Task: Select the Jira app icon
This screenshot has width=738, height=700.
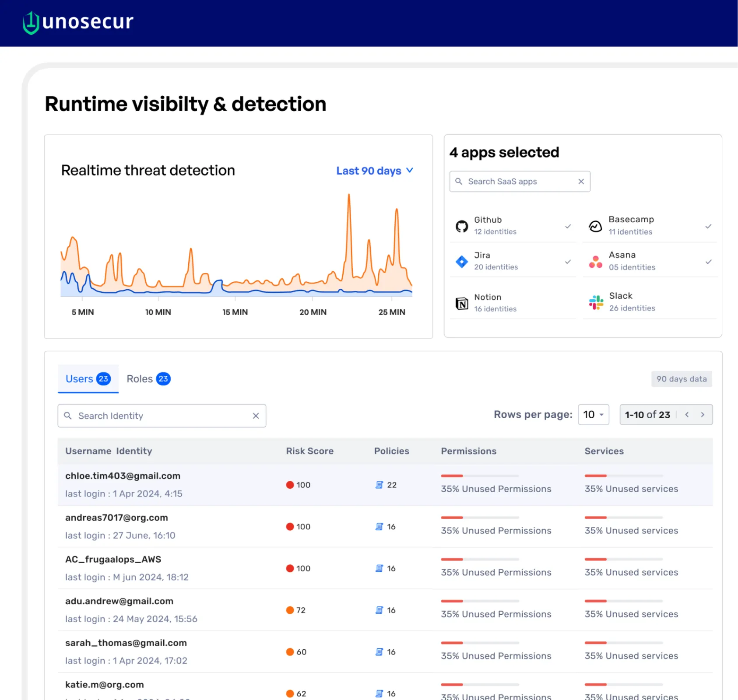Action: tap(461, 262)
